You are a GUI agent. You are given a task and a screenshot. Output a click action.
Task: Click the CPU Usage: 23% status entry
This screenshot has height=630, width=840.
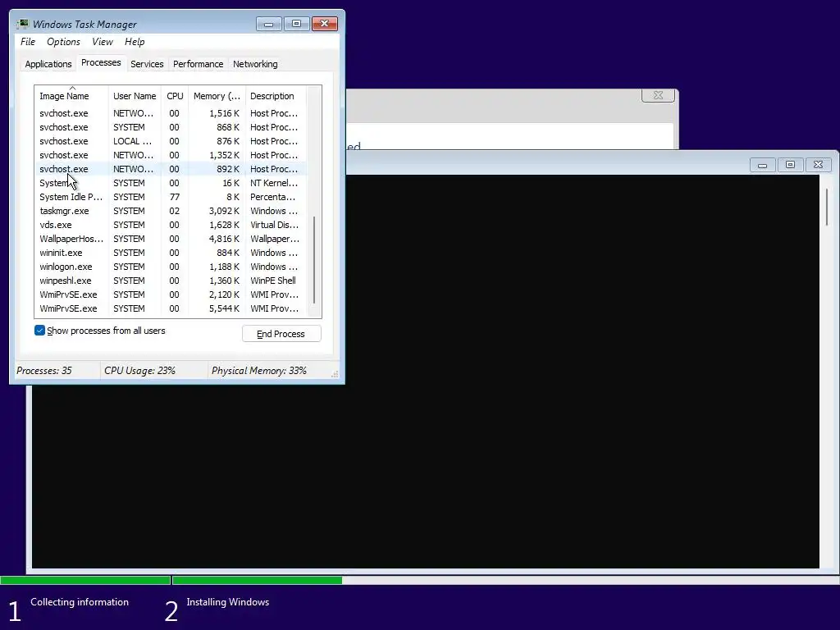[139, 371]
